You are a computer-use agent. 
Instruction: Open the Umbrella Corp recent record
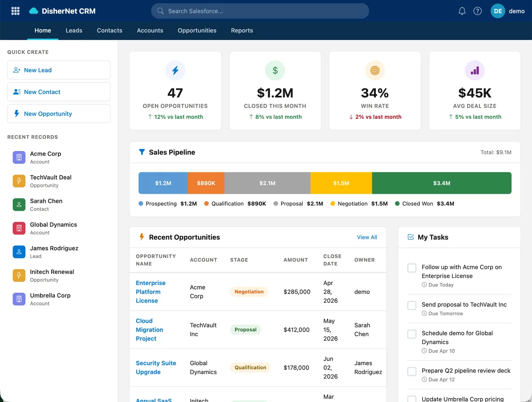[59, 299]
